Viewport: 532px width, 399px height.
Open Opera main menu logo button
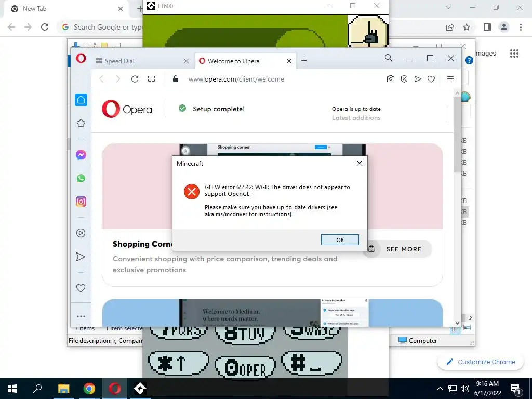(x=81, y=58)
